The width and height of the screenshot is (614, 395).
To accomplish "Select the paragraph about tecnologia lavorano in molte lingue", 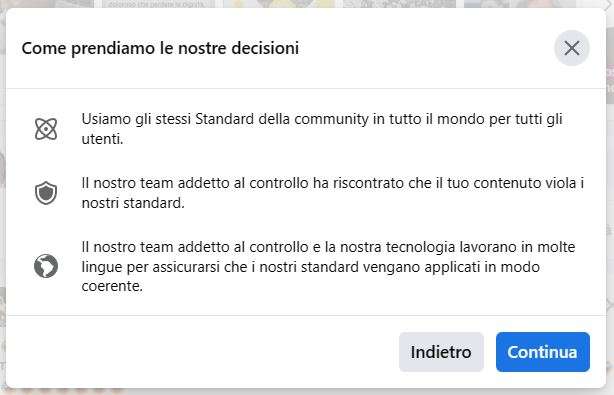I will click(x=328, y=267).
